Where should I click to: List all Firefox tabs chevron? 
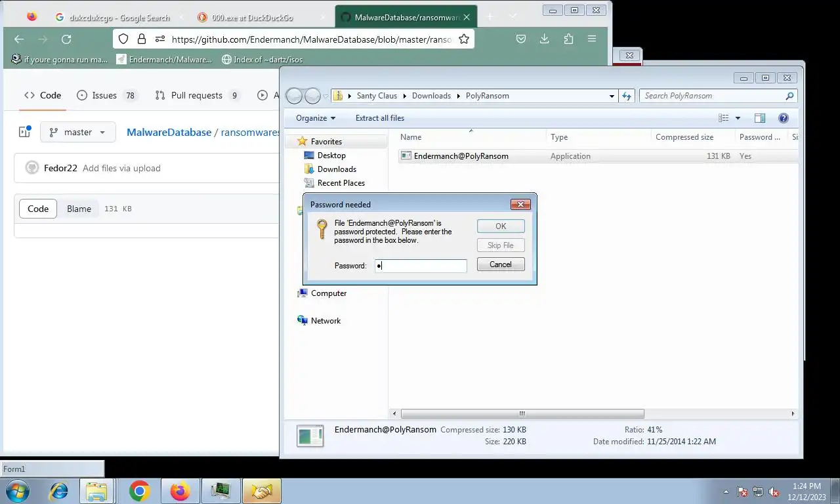click(513, 16)
